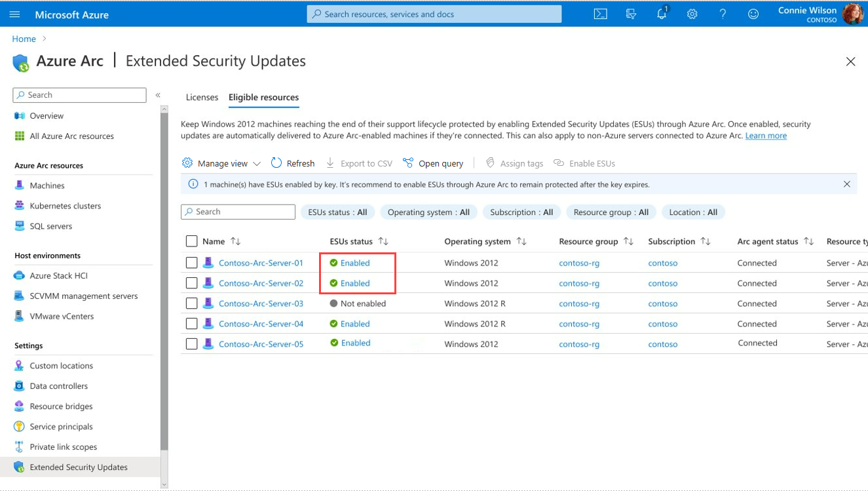Viewport: 868px width, 491px height.
Task: Select the Contoso-Arc-Server-04 row checkbox
Action: [x=191, y=324]
